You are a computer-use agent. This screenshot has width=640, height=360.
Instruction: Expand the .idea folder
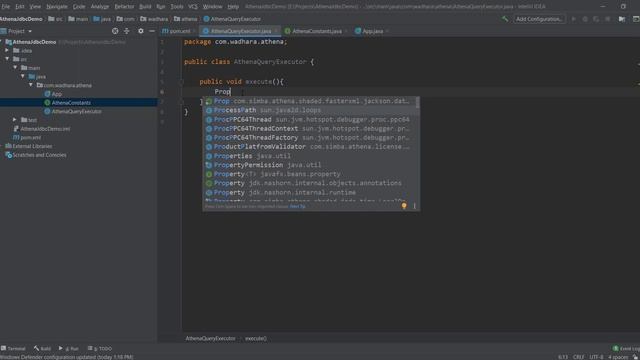pyautogui.click(x=7, y=51)
